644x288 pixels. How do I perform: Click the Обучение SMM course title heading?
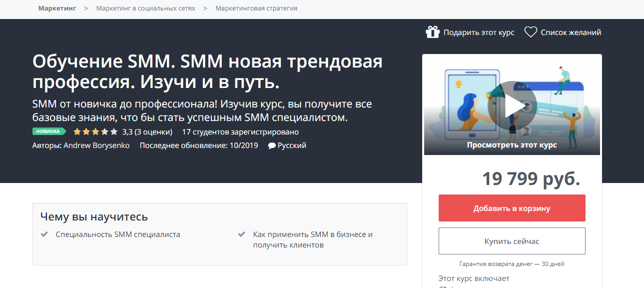[x=207, y=71]
